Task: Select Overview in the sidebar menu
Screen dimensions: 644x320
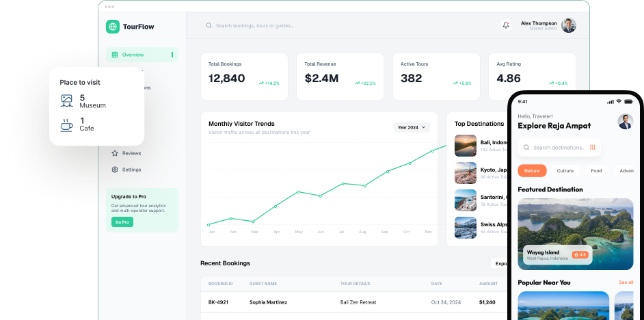Action: click(x=142, y=55)
